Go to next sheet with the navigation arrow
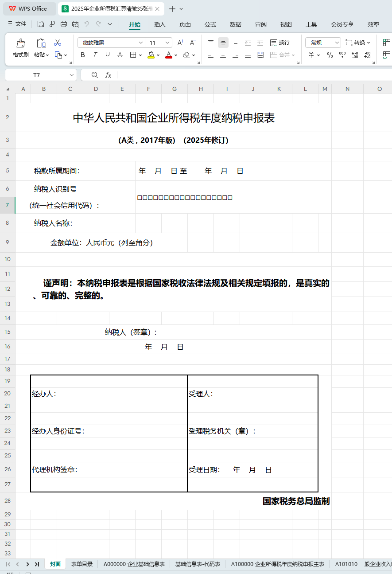392x574 pixels. [x=27, y=564]
